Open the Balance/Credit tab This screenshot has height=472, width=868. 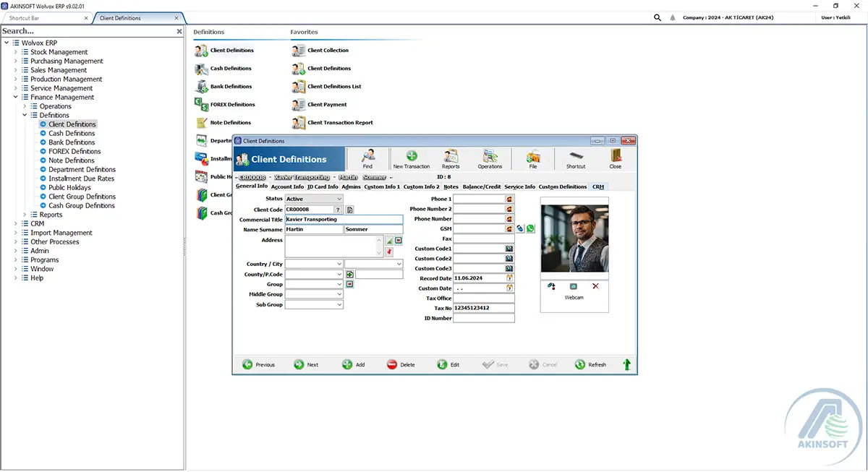pos(482,186)
